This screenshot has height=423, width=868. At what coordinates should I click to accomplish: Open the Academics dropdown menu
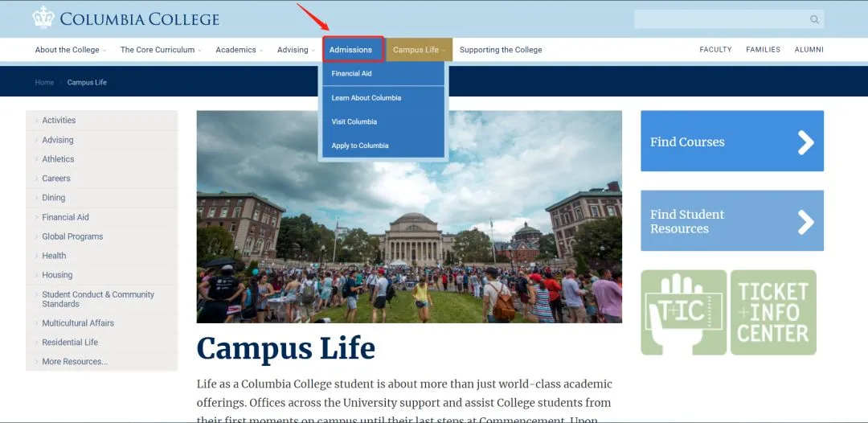pos(239,50)
